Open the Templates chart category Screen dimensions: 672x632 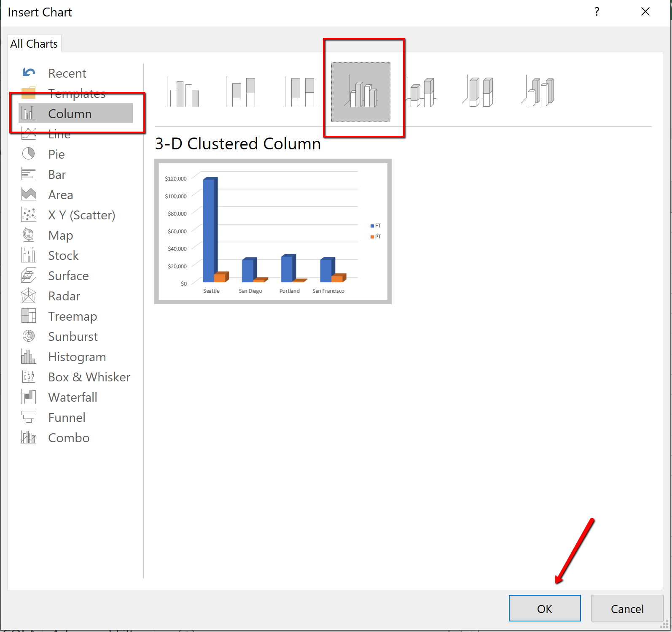point(76,93)
